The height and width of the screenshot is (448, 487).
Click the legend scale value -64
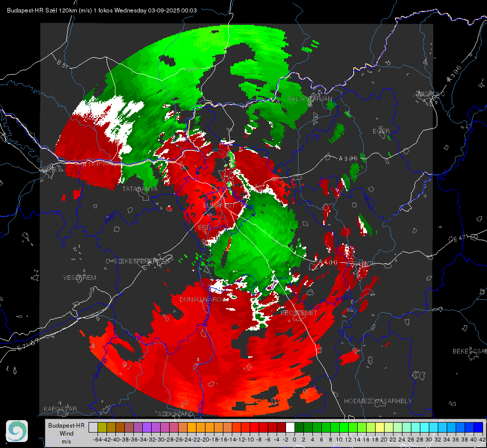click(x=97, y=440)
